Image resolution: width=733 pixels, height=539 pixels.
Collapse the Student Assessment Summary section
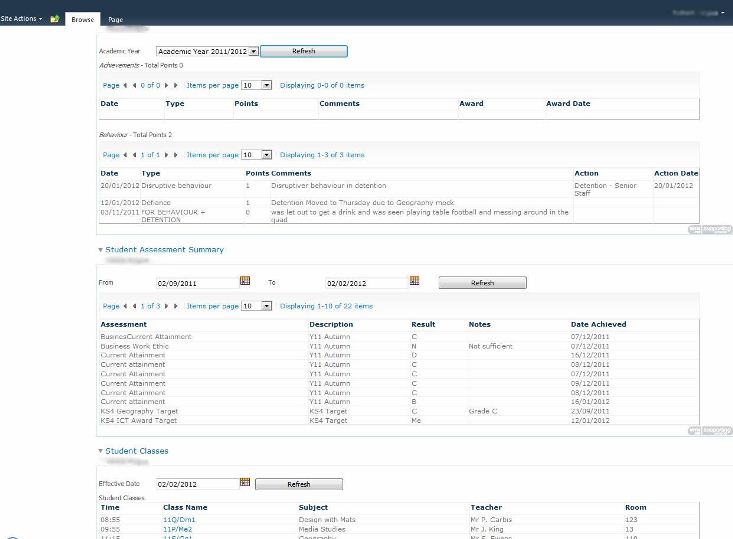tap(101, 250)
